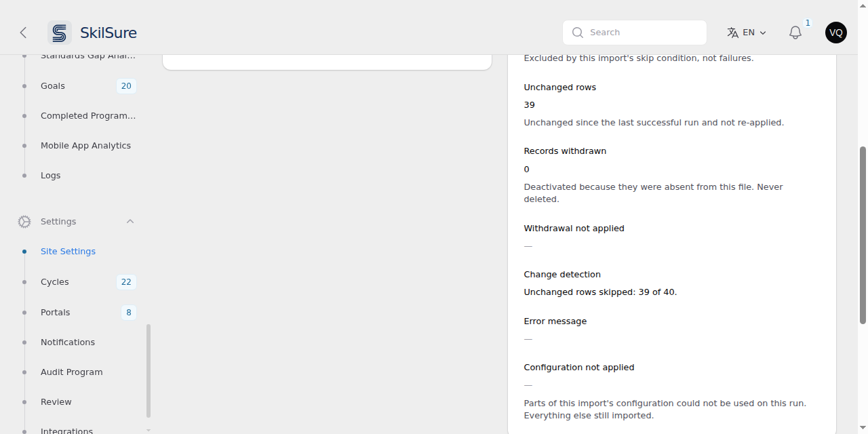The image size is (868, 434).
Task: Click the sidebar scrollbar thumb
Action: coord(149,371)
